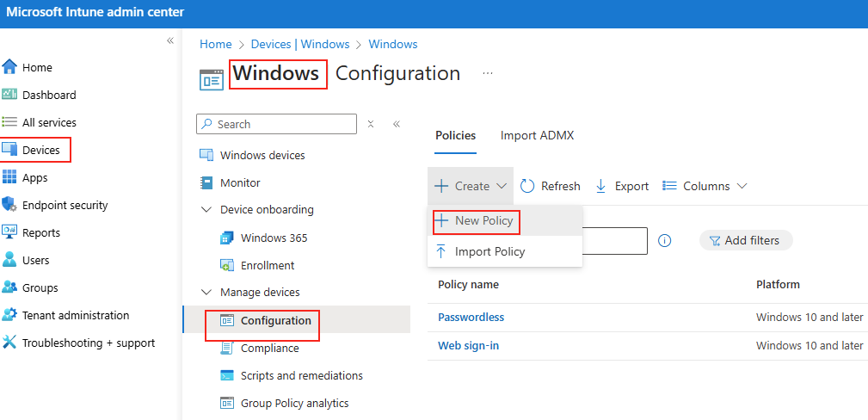The height and width of the screenshot is (420, 868).
Task: Open Windows 365 menu item
Action: tap(274, 238)
